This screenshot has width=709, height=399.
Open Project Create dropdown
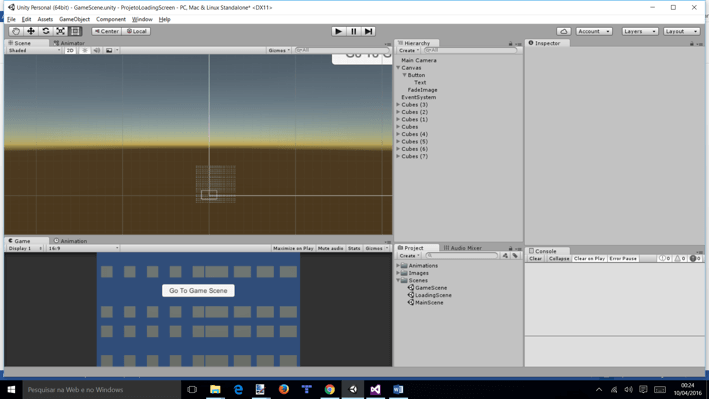pos(409,256)
